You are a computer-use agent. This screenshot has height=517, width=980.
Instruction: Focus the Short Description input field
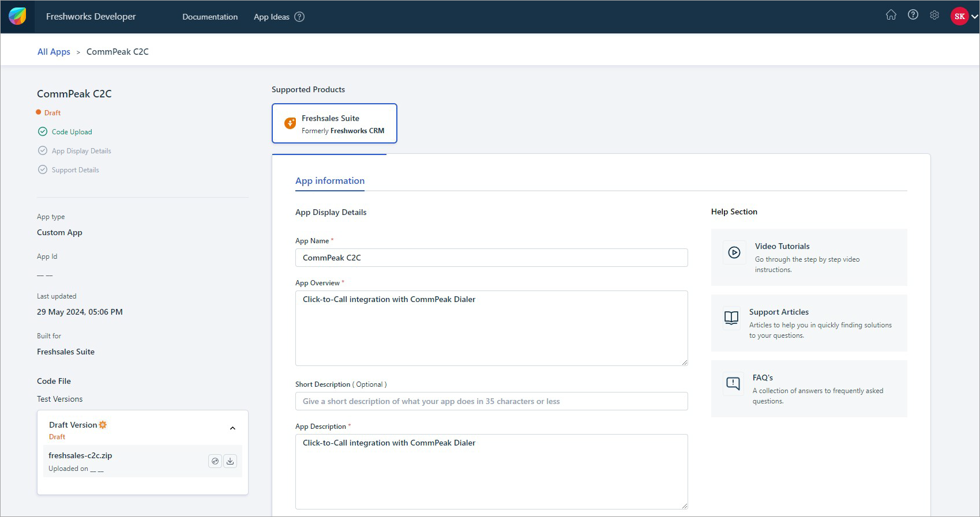491,401
